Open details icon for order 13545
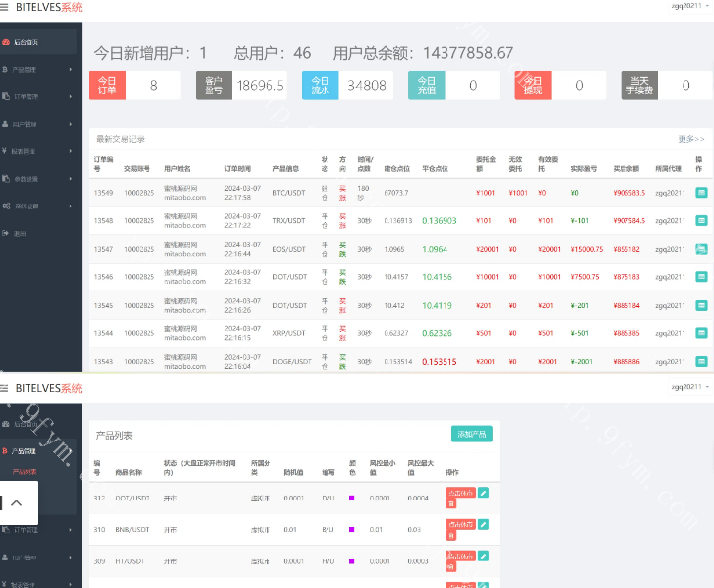The height and width of the screenshot is (588, 714). click(701, 305)
